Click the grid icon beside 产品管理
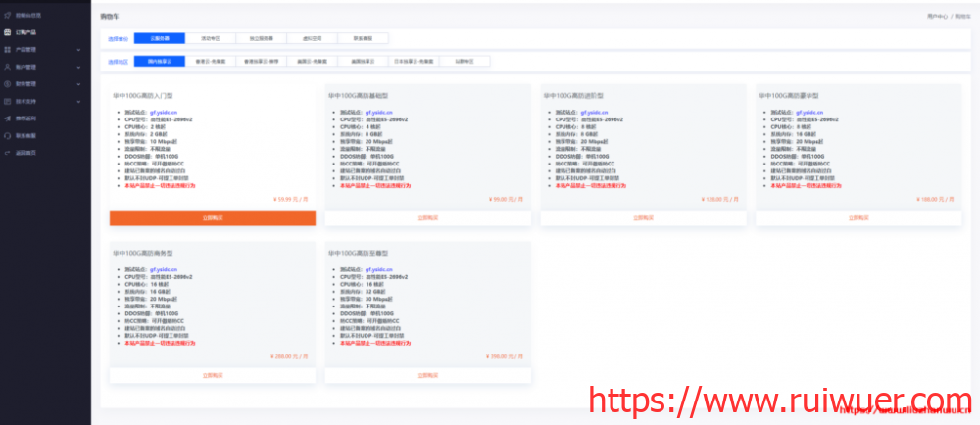Viewport: 980px width, 425px height. tap(9, 49)
